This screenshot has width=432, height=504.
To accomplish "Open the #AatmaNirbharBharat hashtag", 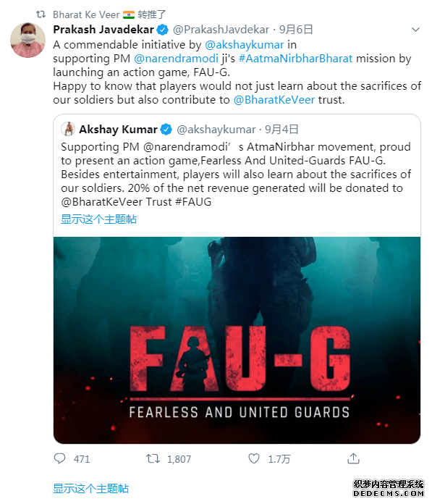I will [295, 59].
